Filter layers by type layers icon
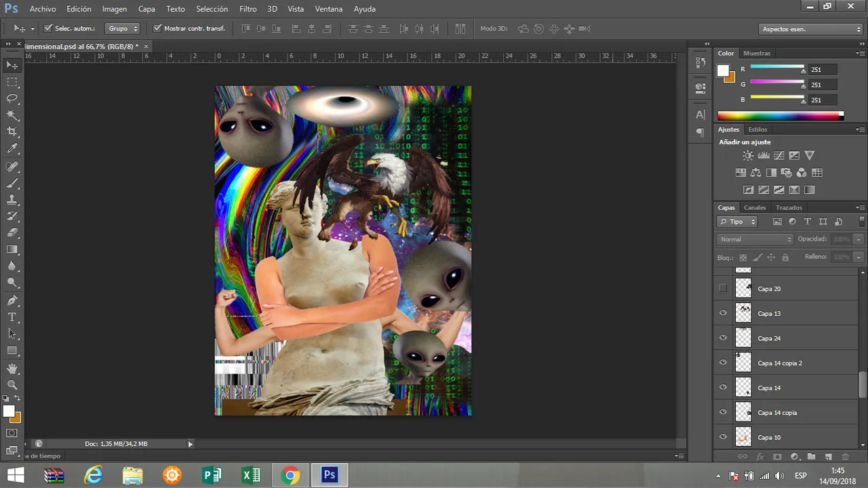Image resolution: width=868 pixels, height=488 pixels. (x=808, y=222)
